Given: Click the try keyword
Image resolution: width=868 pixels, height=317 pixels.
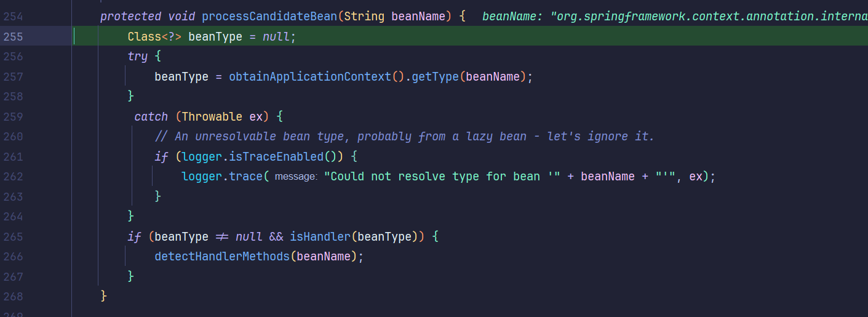Looking at the screenshot, I should coord(137,57).
